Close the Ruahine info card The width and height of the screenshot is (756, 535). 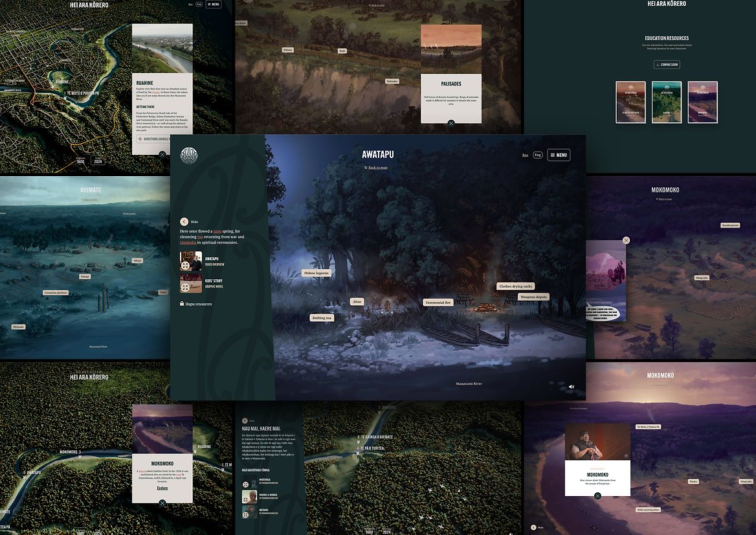(x=162, y=155)
